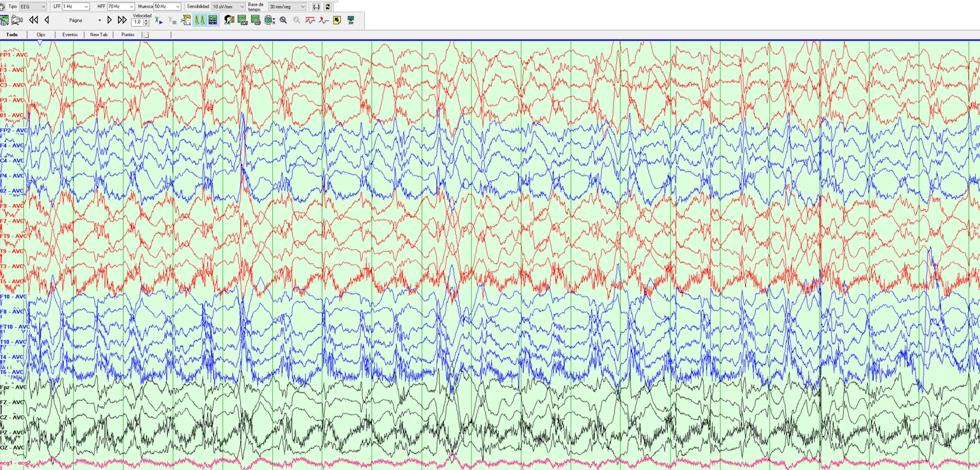This screenshot has height=470, width=980.
Task: Click the patient head with film icon
Action: (229, 20)
